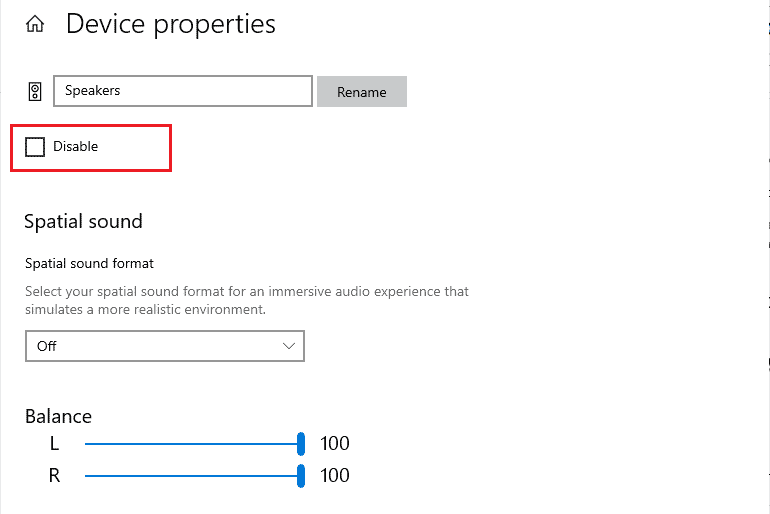Click the Spatial sound format label
The image size is (770, 514).
pos(89,264)
